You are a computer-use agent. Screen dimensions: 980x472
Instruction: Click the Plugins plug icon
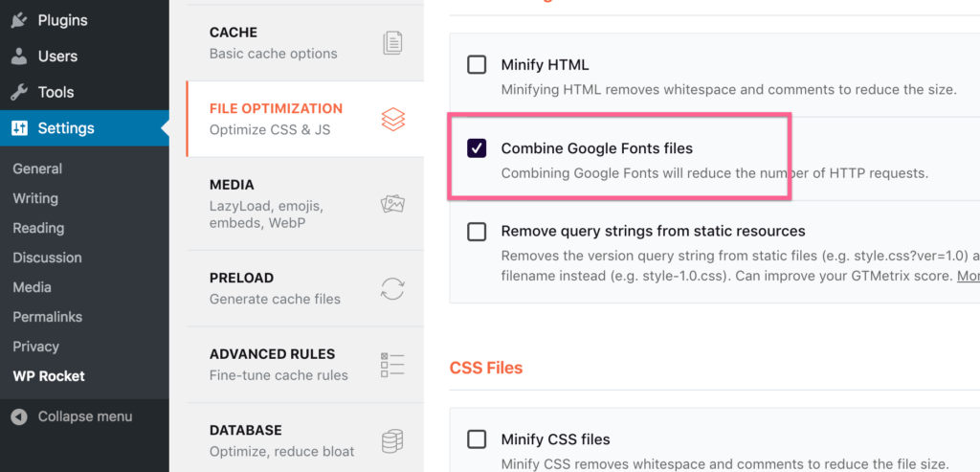tap(19, 21)
